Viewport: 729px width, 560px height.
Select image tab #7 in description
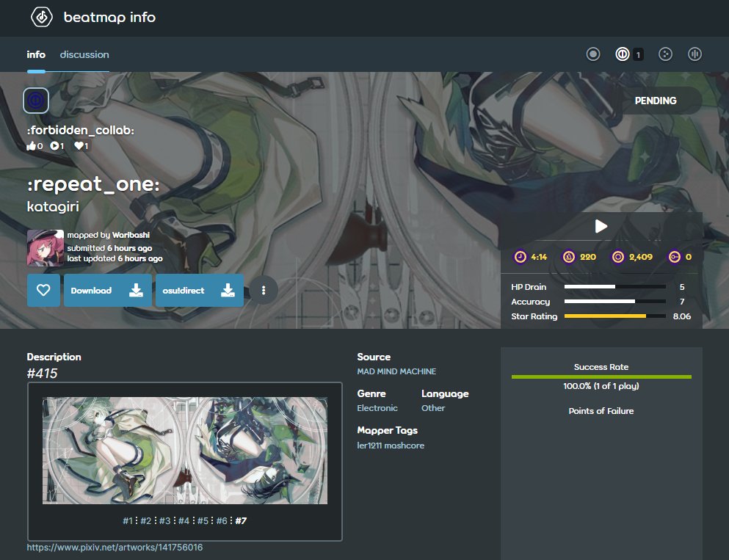[241, 520]
